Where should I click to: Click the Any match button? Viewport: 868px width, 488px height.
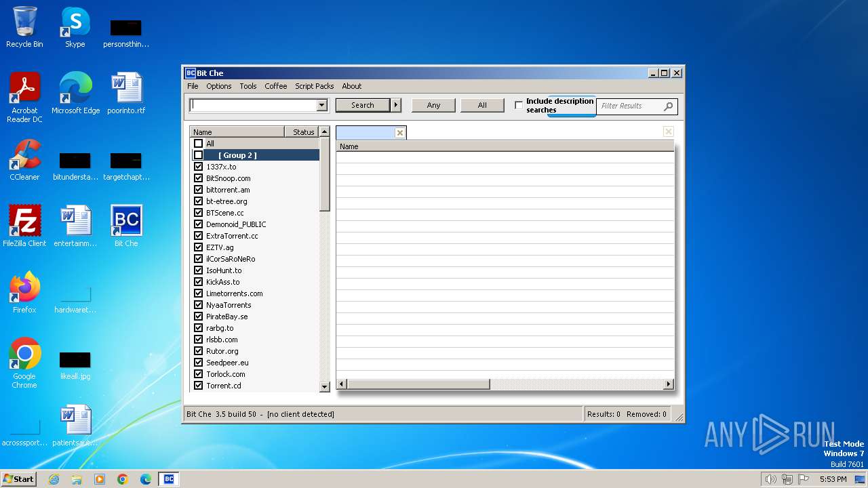click(x=434, y=105)
